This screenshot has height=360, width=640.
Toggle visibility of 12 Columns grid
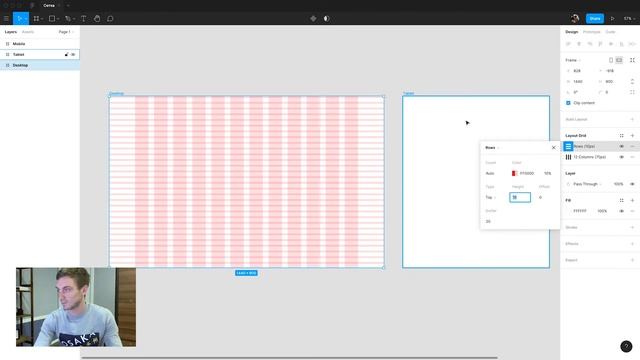point(622,157)
